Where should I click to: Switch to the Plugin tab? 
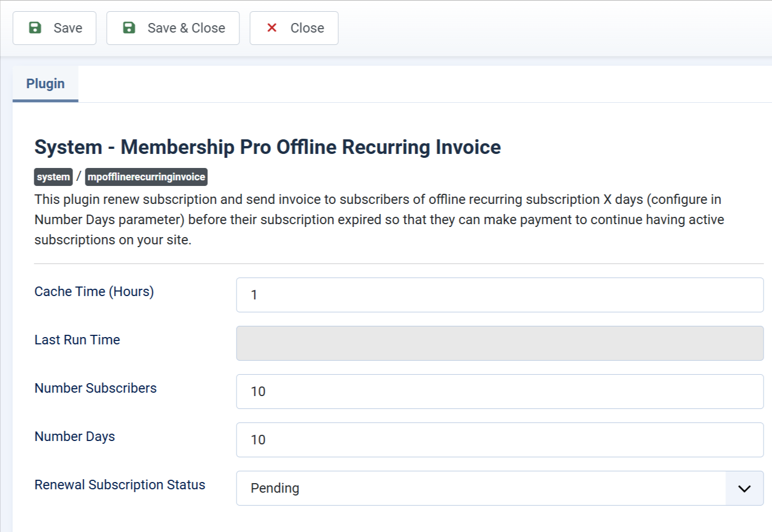pos(46,84)
